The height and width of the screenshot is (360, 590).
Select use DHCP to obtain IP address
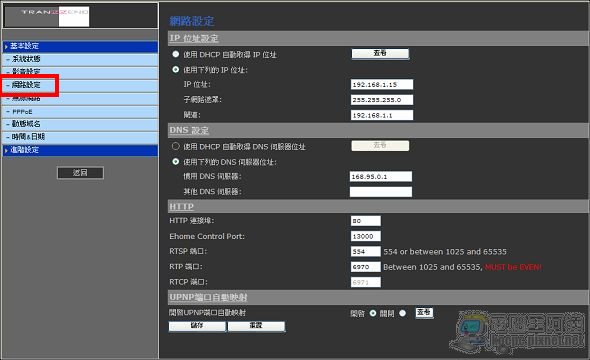176,54
